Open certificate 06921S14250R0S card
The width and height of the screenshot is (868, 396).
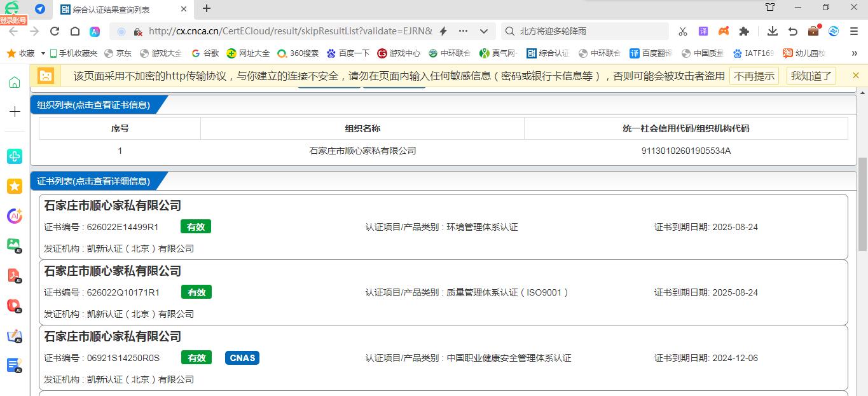click(x=443, y=358)
